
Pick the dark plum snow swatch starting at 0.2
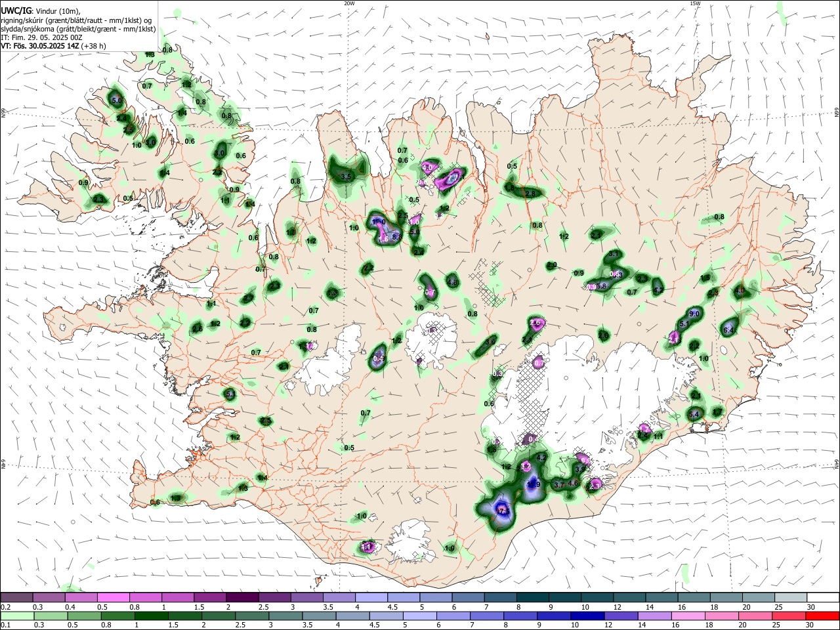[16, 598]
